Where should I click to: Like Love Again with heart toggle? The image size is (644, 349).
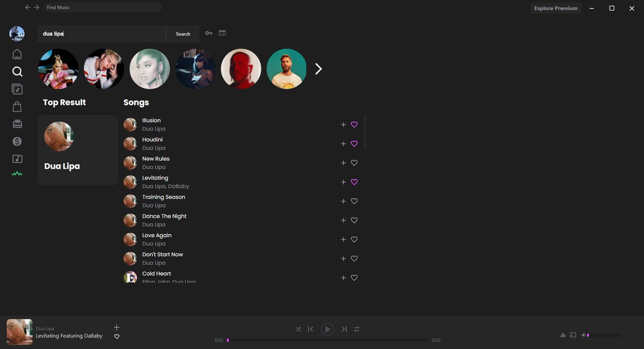click(x=354, y=239)
